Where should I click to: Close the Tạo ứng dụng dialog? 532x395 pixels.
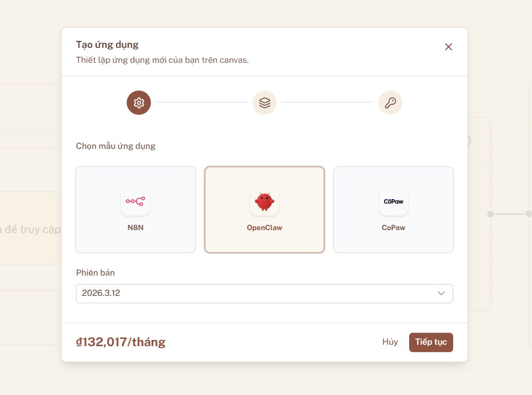point(448,47)
